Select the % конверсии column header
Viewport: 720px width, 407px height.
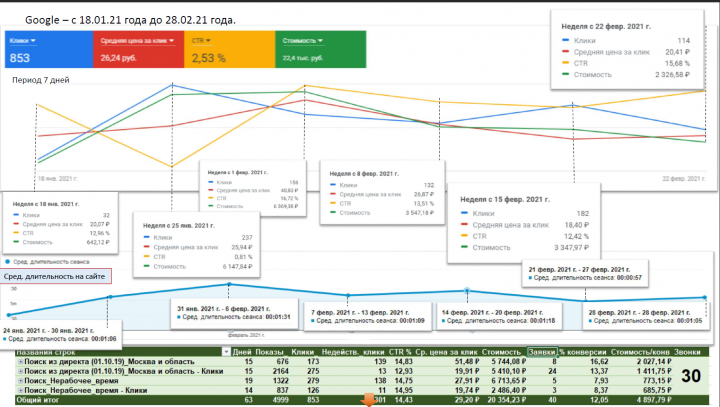584,352
